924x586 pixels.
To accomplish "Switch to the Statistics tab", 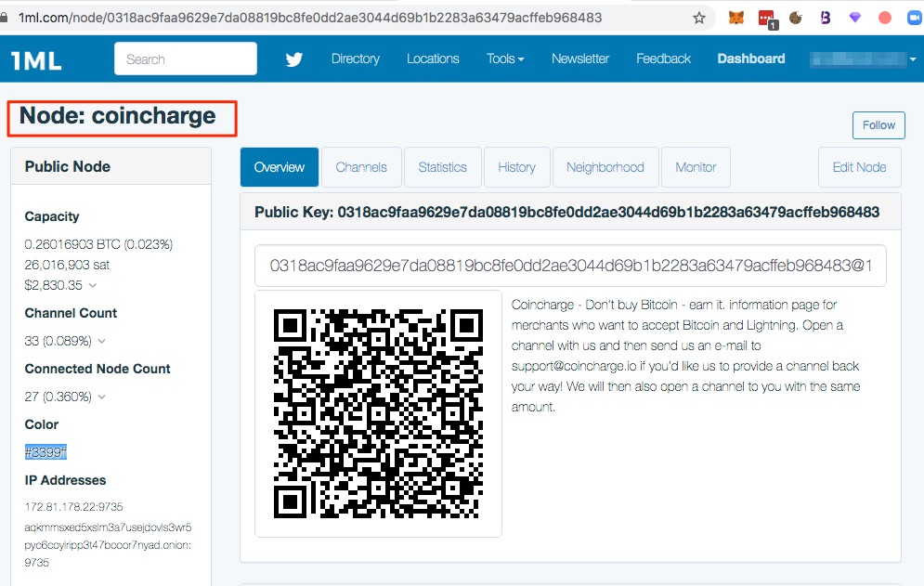I will [442, 167].
